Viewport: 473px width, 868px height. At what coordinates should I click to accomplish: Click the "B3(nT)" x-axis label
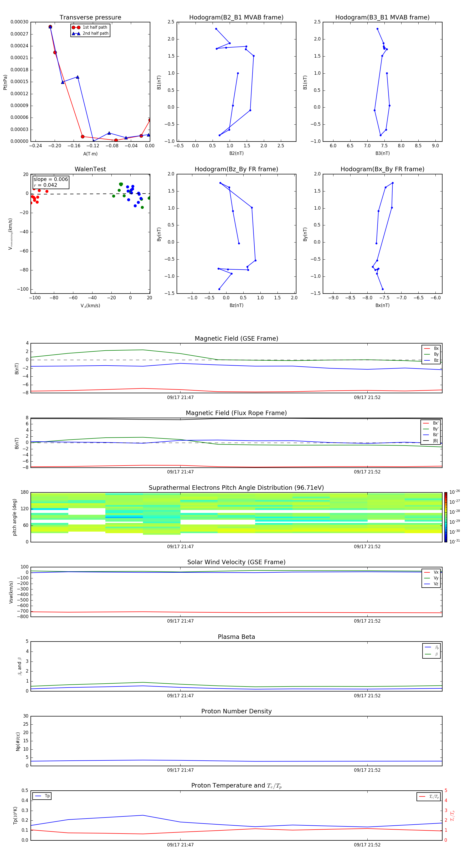click(382, 153)
